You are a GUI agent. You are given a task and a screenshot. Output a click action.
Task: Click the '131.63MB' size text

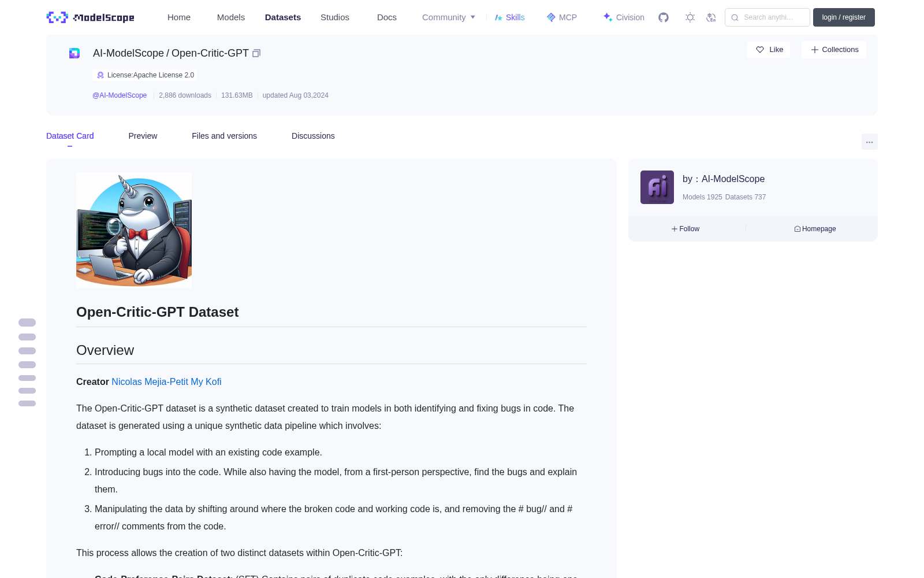click(237, 95)
